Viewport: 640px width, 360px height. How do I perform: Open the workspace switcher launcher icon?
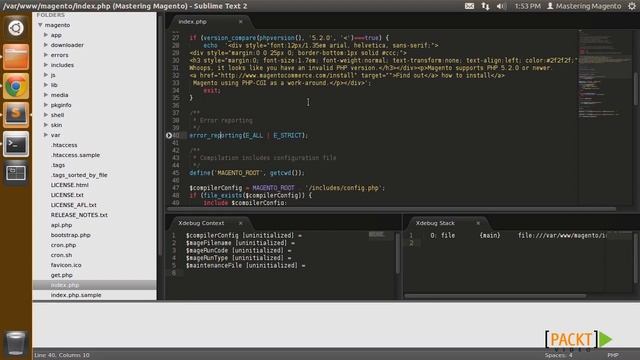[16, 173]
